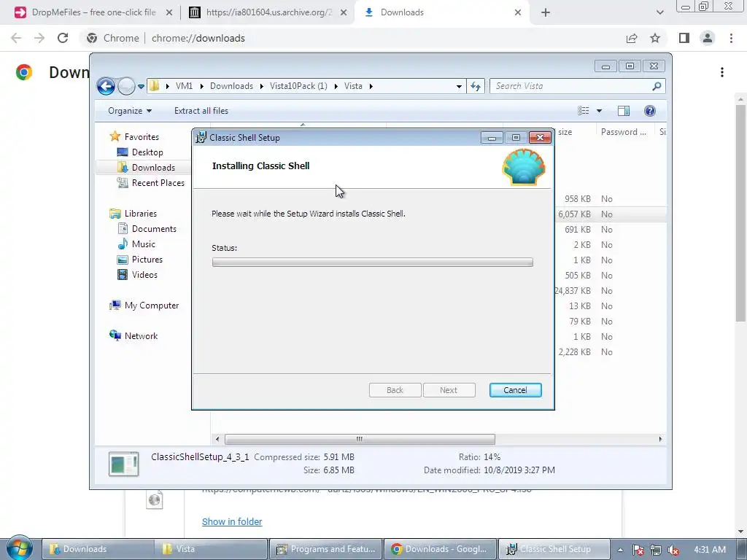Click Extract all files

(201, 111)
